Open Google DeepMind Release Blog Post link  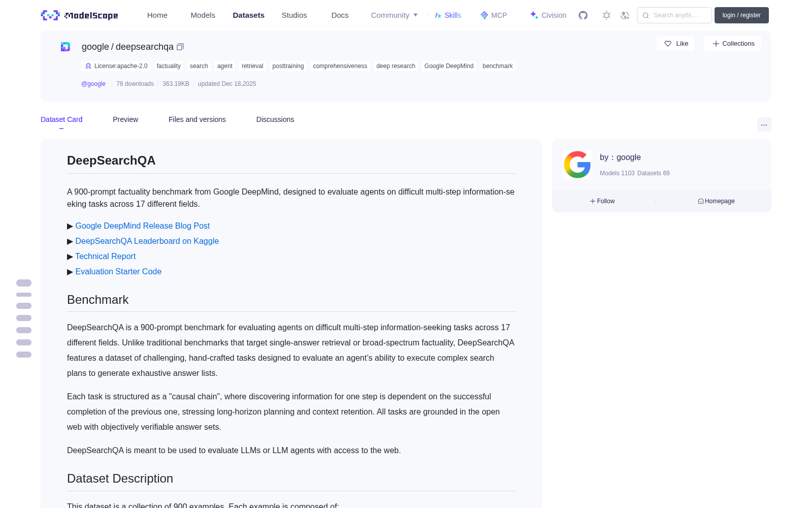143,226
